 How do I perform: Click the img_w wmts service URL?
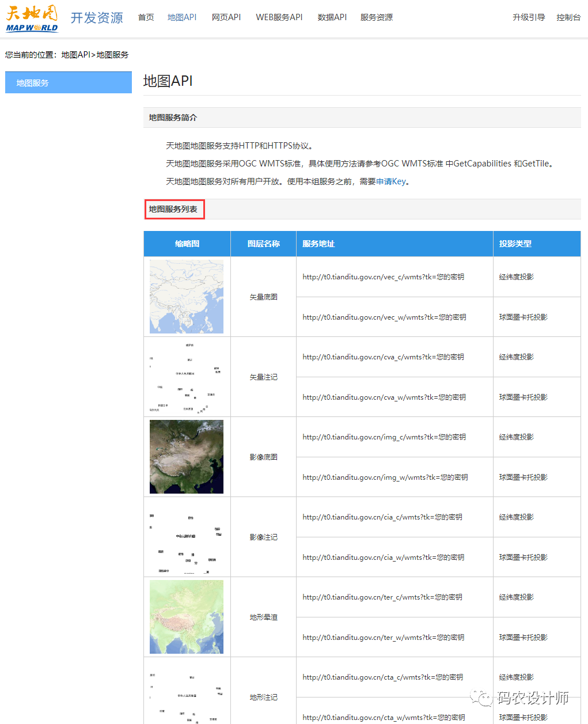(x=385, y=477)
